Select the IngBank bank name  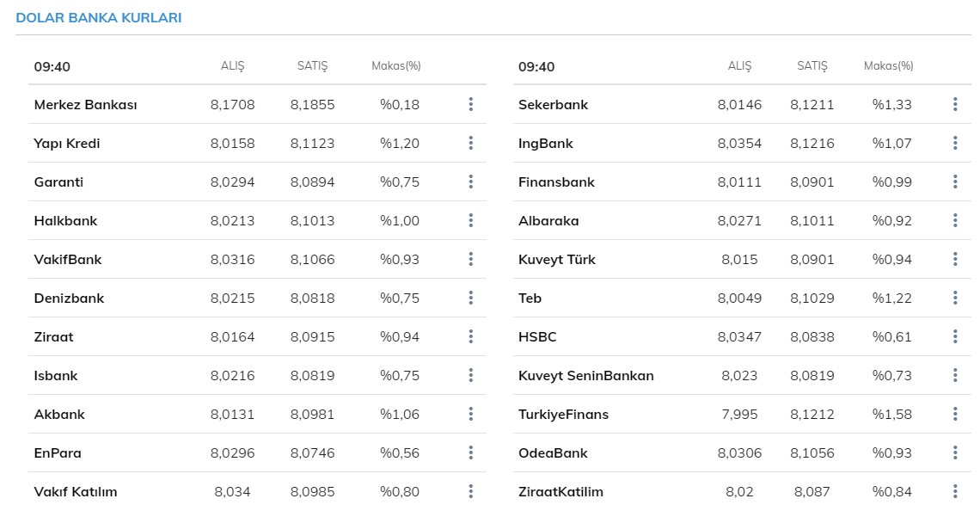545,143
